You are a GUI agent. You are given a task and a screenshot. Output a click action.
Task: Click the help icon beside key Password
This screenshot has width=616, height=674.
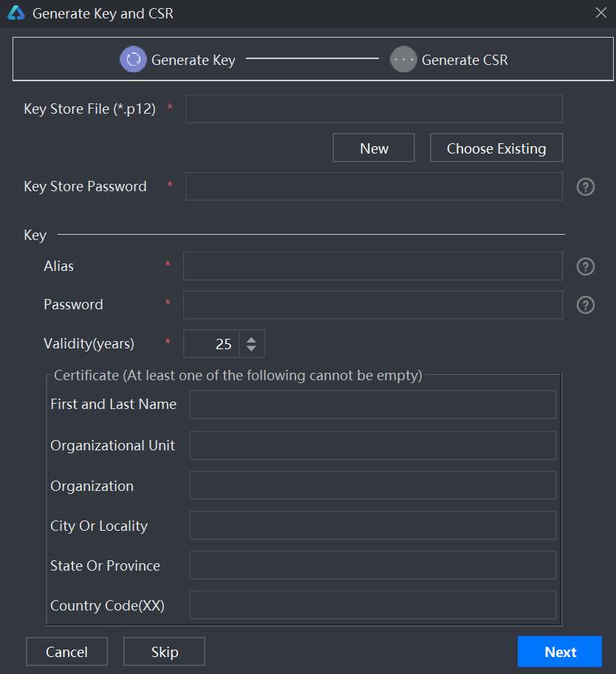point(586,305)
